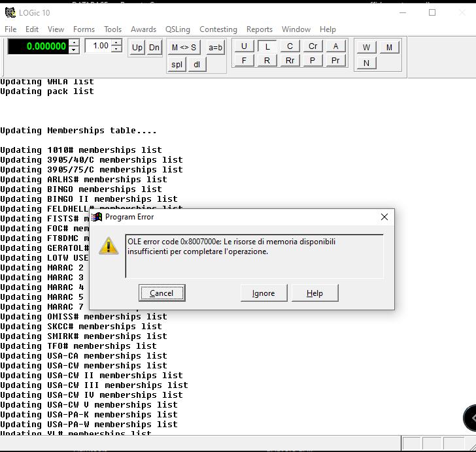This screenshot has width=476, height=452.
Task: Click 'Updating USA-CA memberships list' line
Action: click(x=84, y=356)
